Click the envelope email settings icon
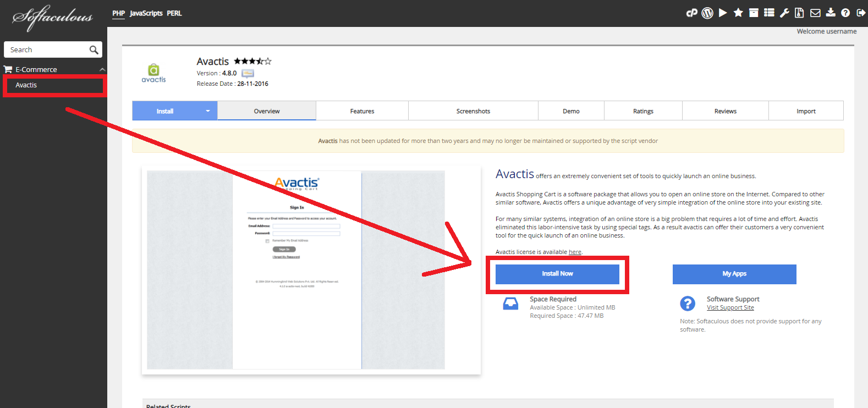The height and width of the screenshot is (408, 868). click(815, 13)
